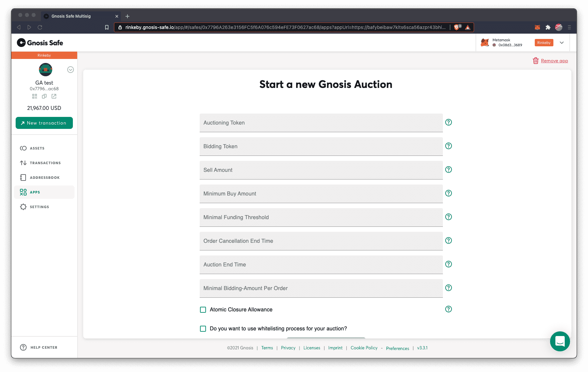Show help for Auctioning Token
This screenshot has height=372, width=588.
[449, 122]
